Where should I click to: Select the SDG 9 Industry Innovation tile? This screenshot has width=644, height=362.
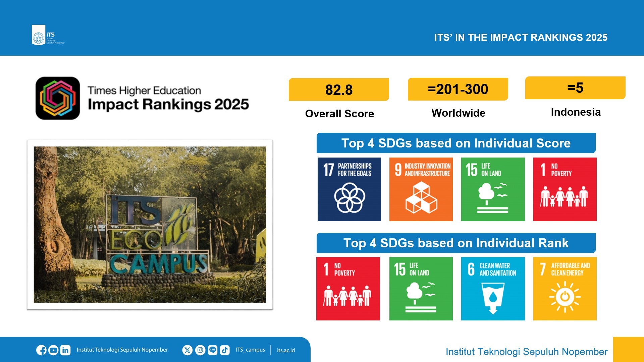pos(421,189)
